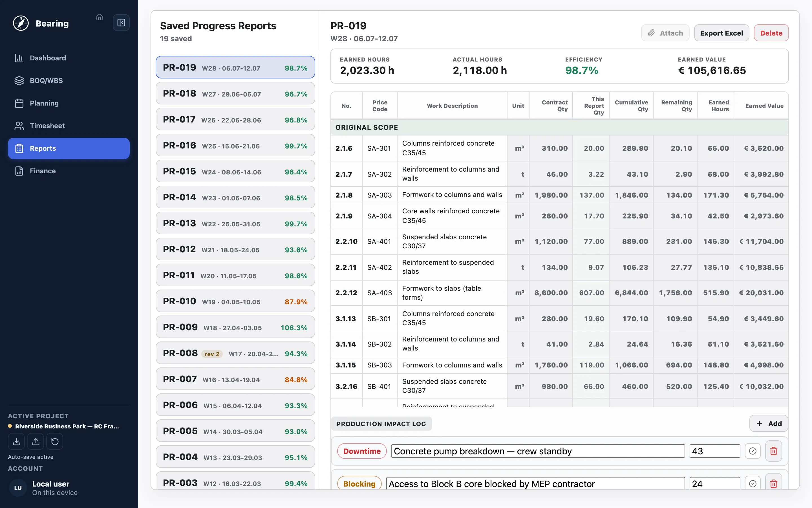The image size is (812, 508).
Task: Click earned value € 20,031.00
Action: coord(761,293)
